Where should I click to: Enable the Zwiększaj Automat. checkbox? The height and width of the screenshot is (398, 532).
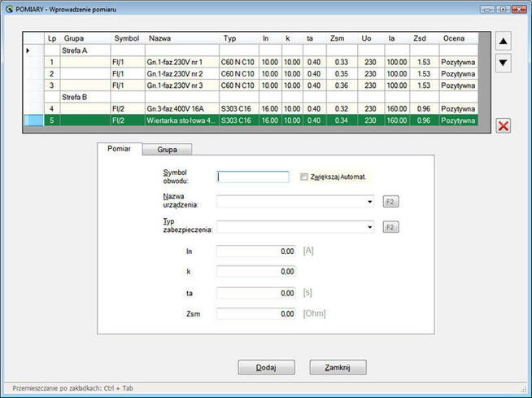tap(304, 177)
